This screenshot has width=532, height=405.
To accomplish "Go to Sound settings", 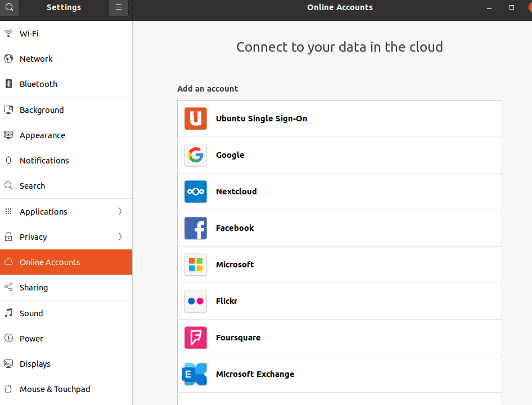I will coord(66,313).
